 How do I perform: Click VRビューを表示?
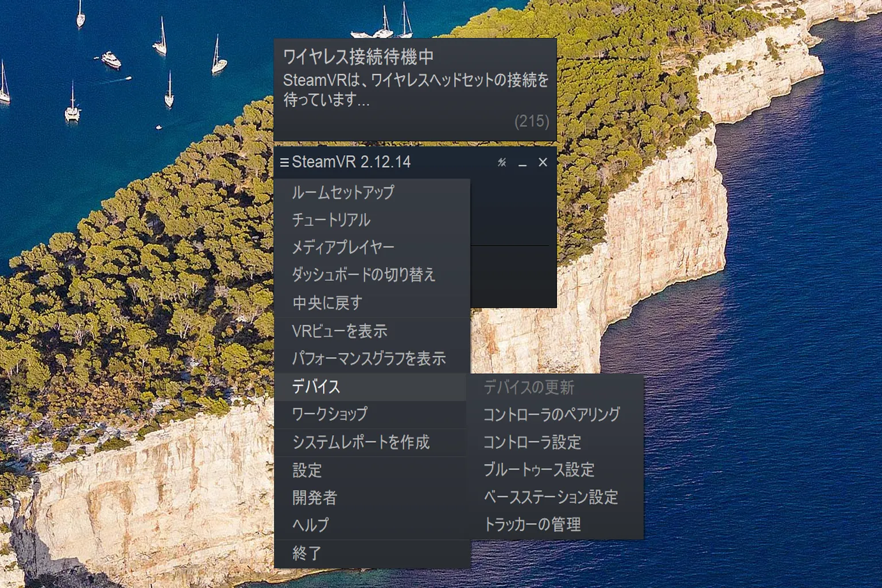(x=372, y=331)
